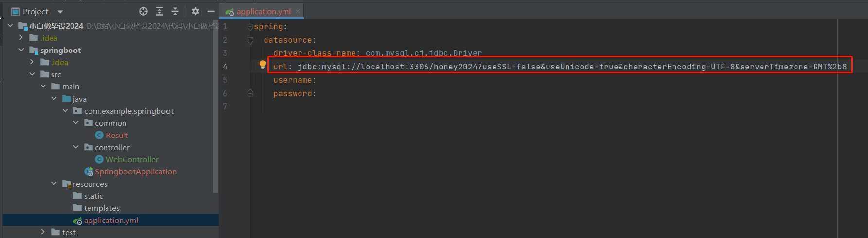The image size is (868, 238).
Task: Click the fold end marker at line 6
Action: [x=250, y=93]
